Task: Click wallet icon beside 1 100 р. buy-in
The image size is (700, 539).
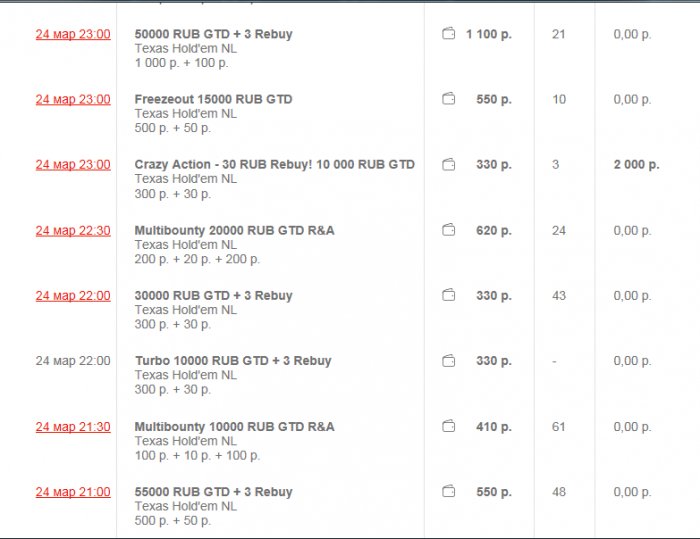Action: click(449, 34)
